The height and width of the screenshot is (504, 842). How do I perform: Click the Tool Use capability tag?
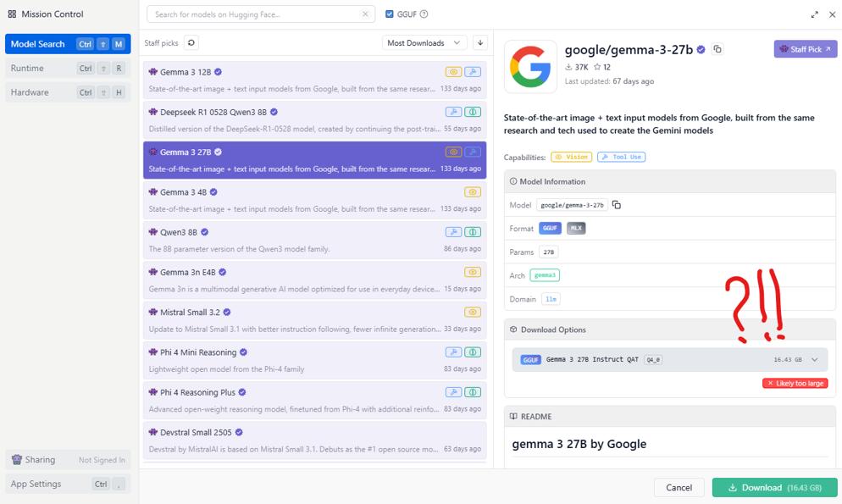coord(621,158)
